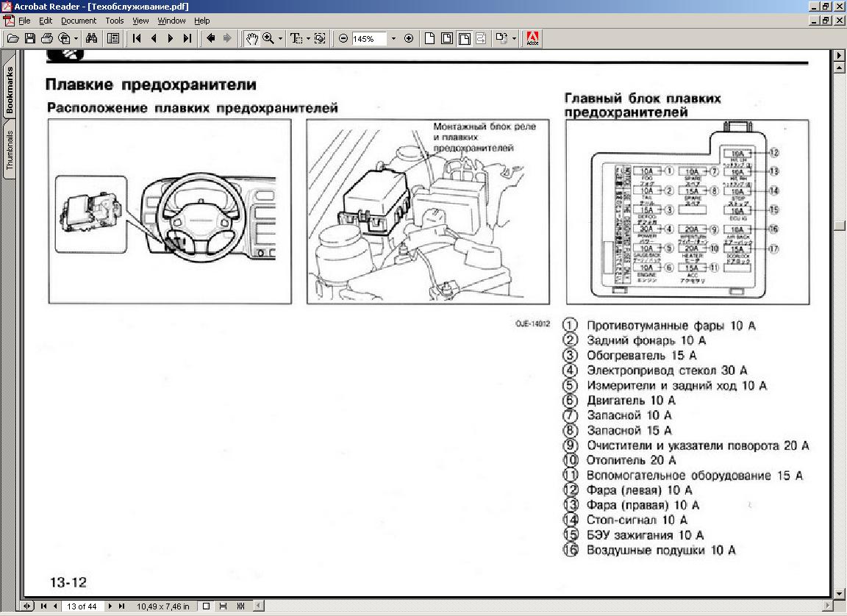The width and height of the screenshot is (847, 616).
Task: Click the vertical scrollbar down arrow
Action: (x=840, y=593)
